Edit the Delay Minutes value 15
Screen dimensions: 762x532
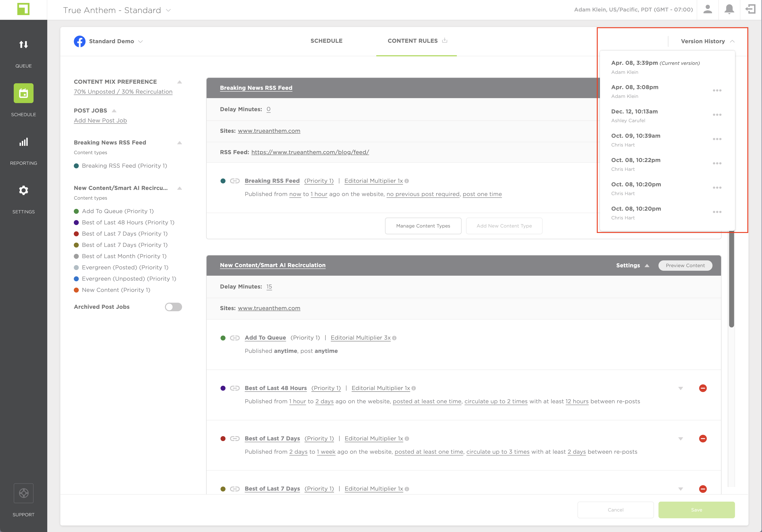coord(269,287)
